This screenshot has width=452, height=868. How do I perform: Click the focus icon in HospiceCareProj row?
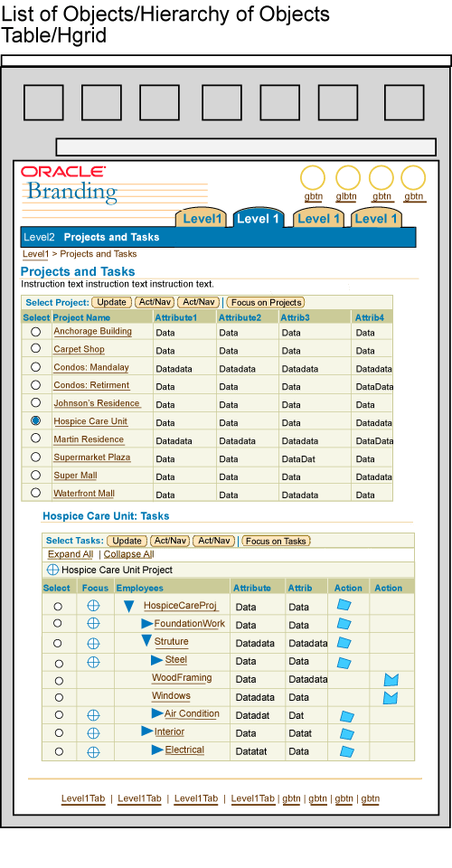point(93,606)
